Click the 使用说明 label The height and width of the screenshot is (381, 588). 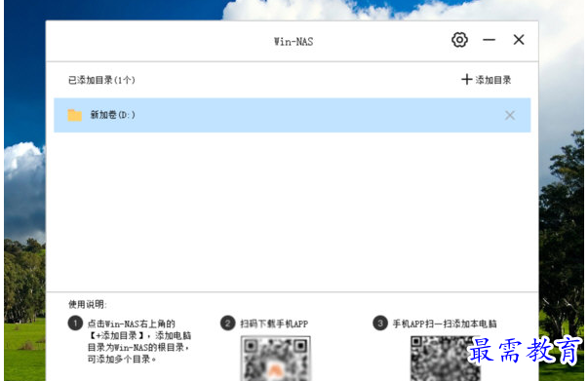(x=88, y=304)
